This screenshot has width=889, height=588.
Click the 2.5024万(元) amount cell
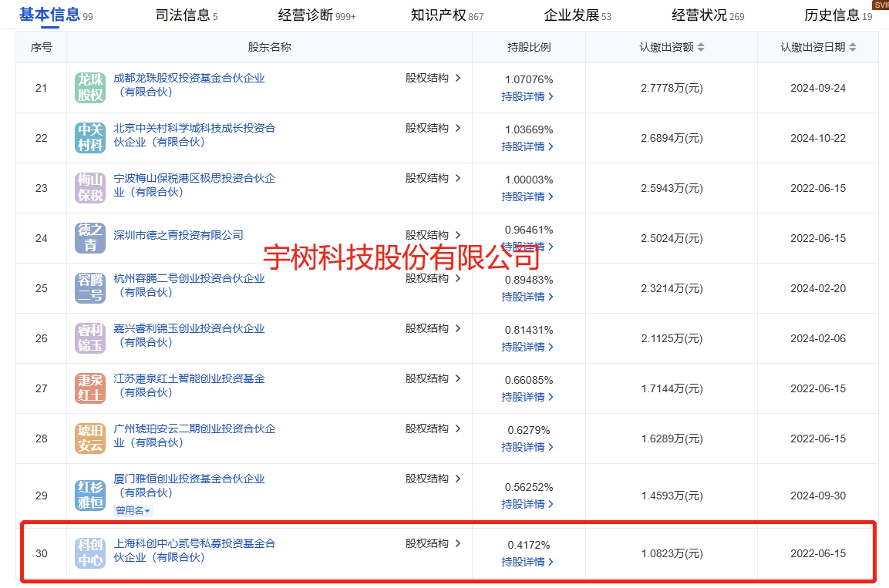[672, 238]
